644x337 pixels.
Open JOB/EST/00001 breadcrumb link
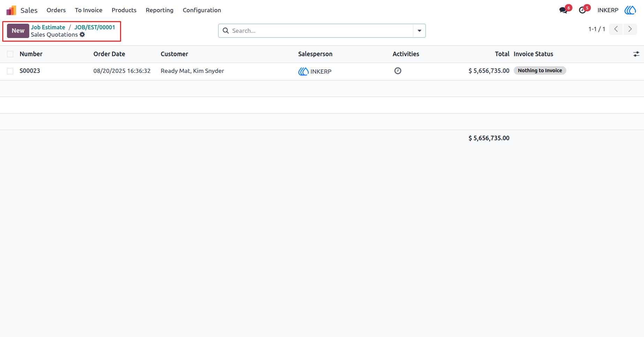(94, 27)
